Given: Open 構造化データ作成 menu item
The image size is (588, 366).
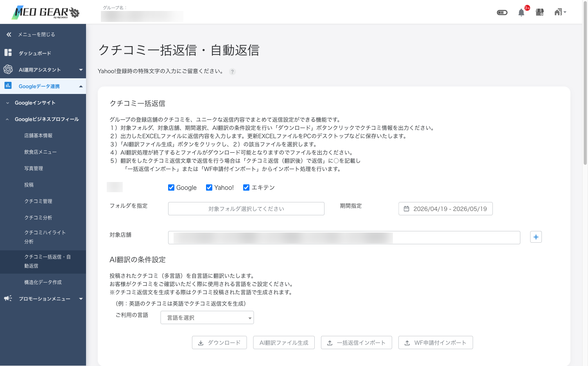Looking at the screenshot, I should 43,282.
